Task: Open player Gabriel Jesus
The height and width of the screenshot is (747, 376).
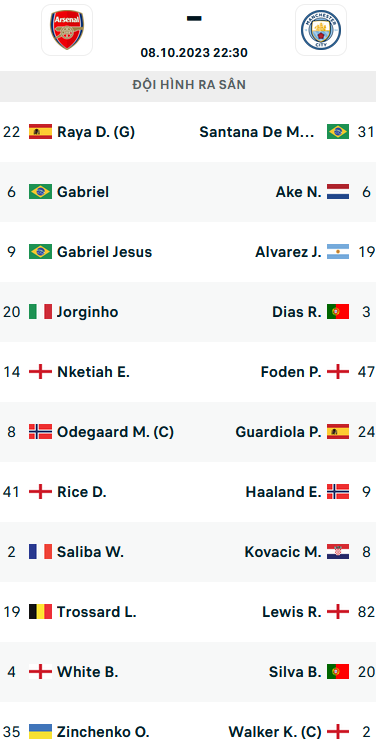Action: (104, 252)
